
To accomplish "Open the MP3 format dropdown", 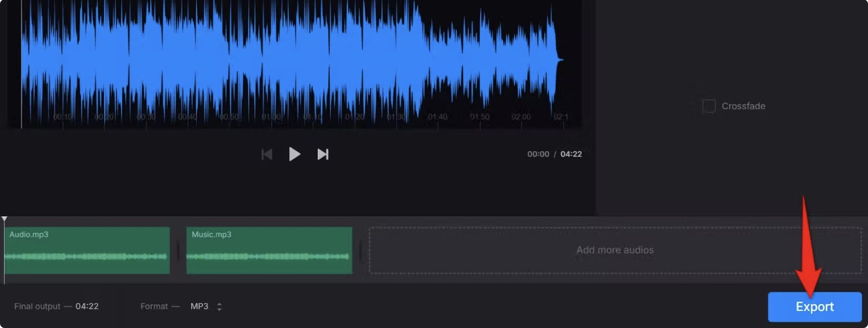I will click(206, 307).
